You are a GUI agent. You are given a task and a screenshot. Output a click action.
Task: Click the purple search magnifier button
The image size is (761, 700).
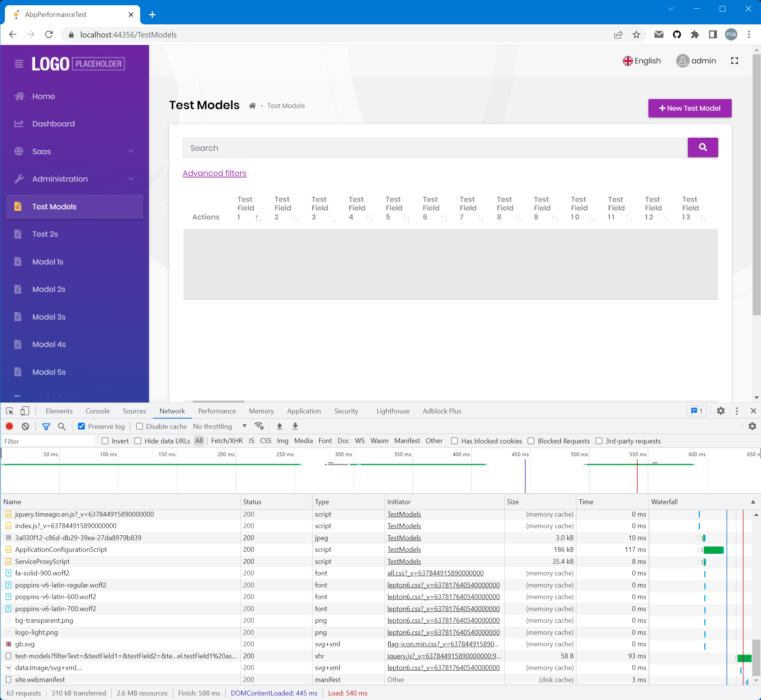click(x=702, y=147)
